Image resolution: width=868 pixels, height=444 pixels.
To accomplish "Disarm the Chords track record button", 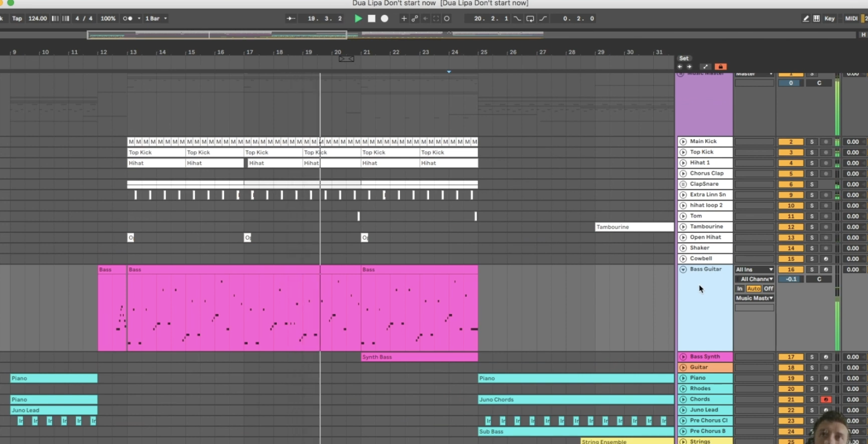I will 826,400.
